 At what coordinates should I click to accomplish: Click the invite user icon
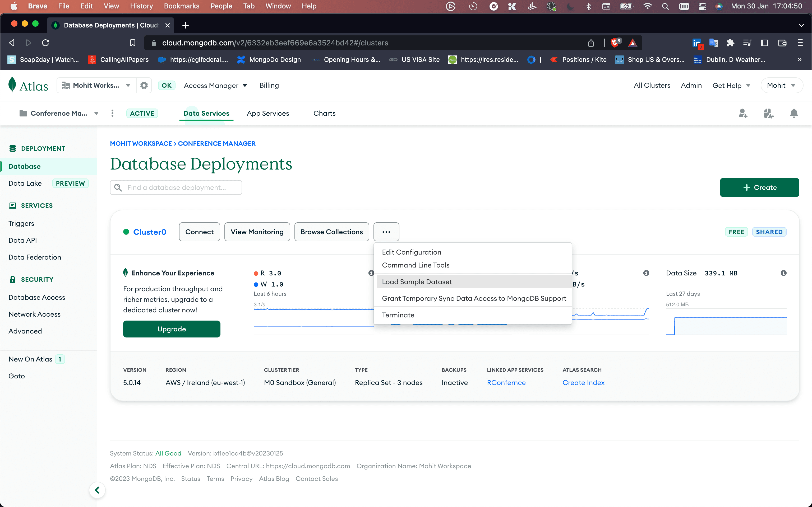tap(743, 113)
